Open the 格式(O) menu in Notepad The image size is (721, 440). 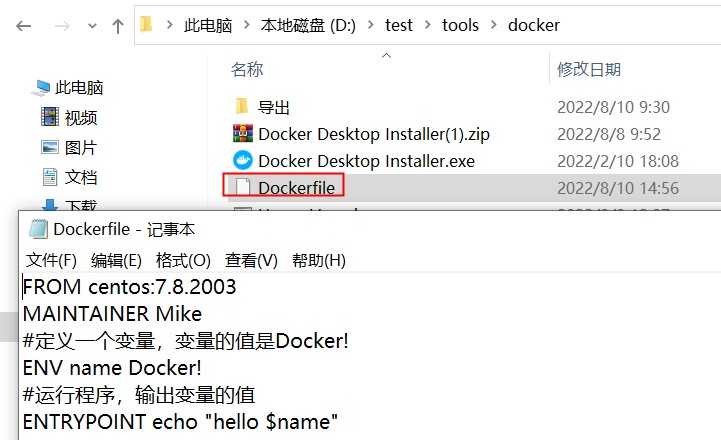(x=183, y=260)
